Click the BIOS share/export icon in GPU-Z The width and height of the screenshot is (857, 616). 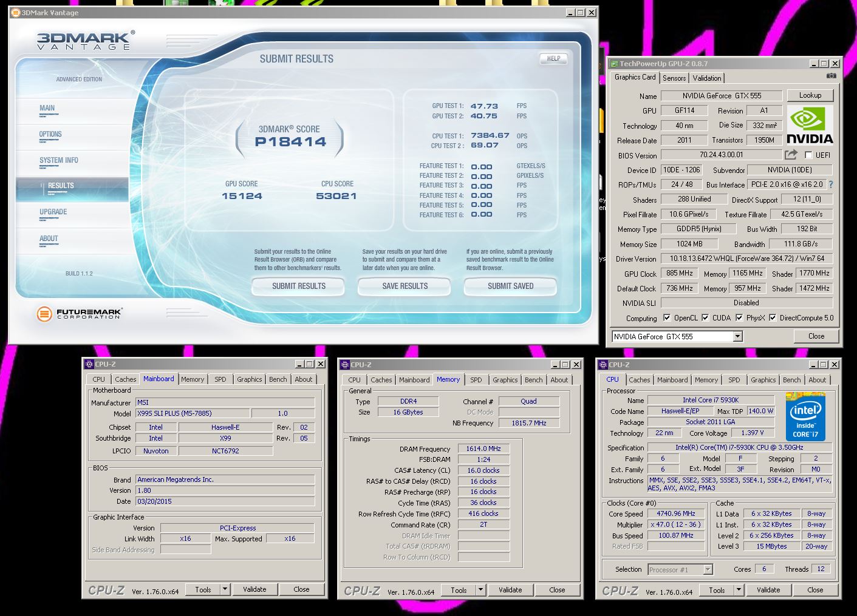click(x=791, y=155)
